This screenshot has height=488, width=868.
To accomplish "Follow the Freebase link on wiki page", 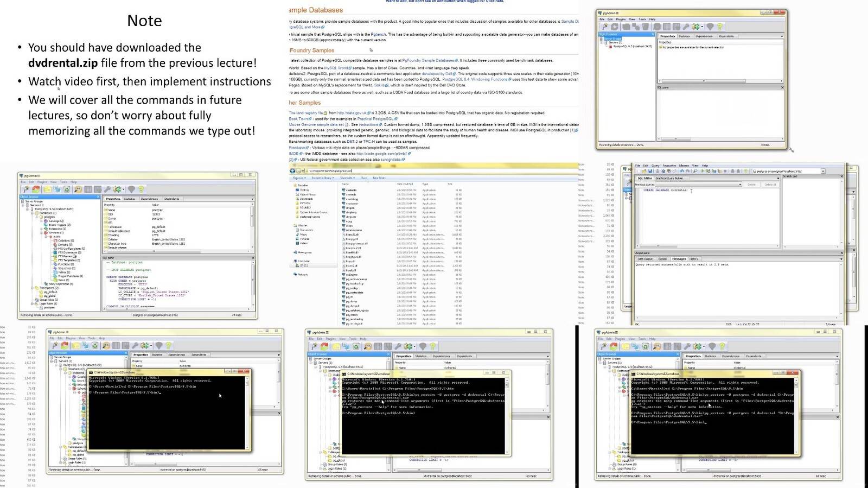I will (x=297, y=147).
